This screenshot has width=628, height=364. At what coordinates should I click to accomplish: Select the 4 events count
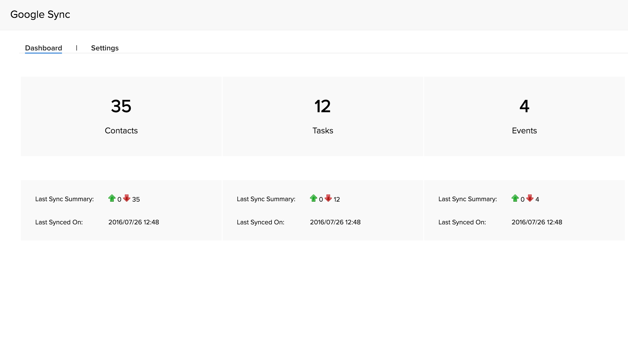point(524,106)
